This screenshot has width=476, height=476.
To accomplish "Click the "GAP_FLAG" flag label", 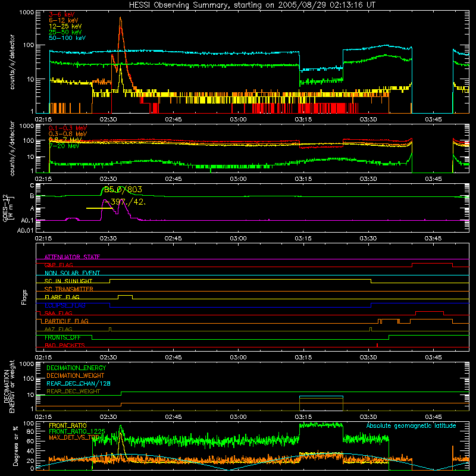I will tap(59, 265).
